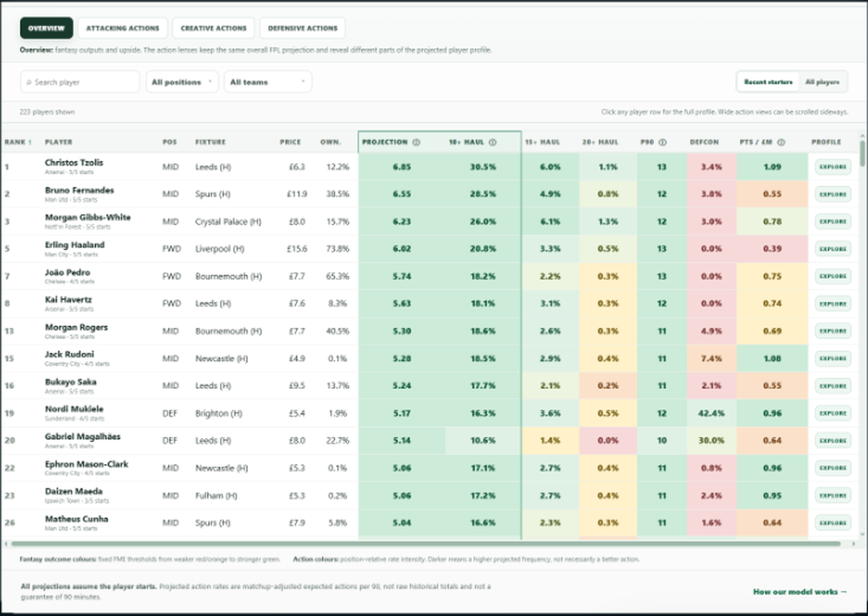Select the Recent starters toggle option
868x616 pixels.
coord(768,82)
